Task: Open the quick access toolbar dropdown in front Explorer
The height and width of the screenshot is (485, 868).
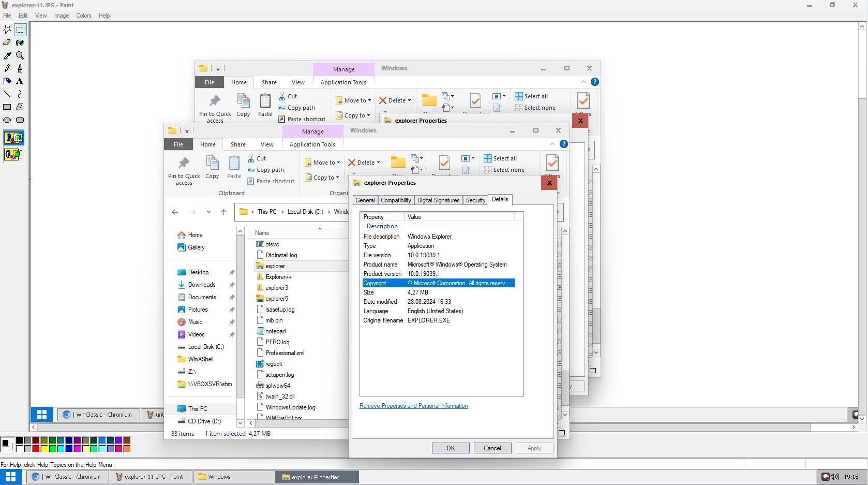Action: 187,131
